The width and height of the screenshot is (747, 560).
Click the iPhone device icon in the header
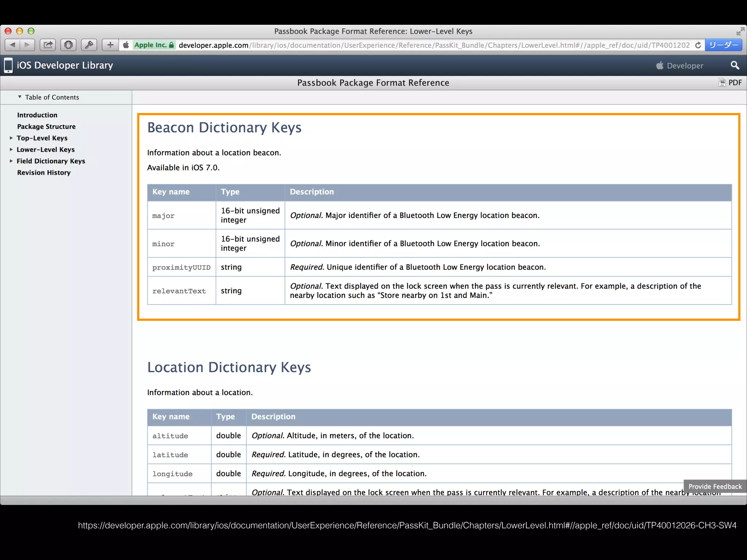[8, 65]
